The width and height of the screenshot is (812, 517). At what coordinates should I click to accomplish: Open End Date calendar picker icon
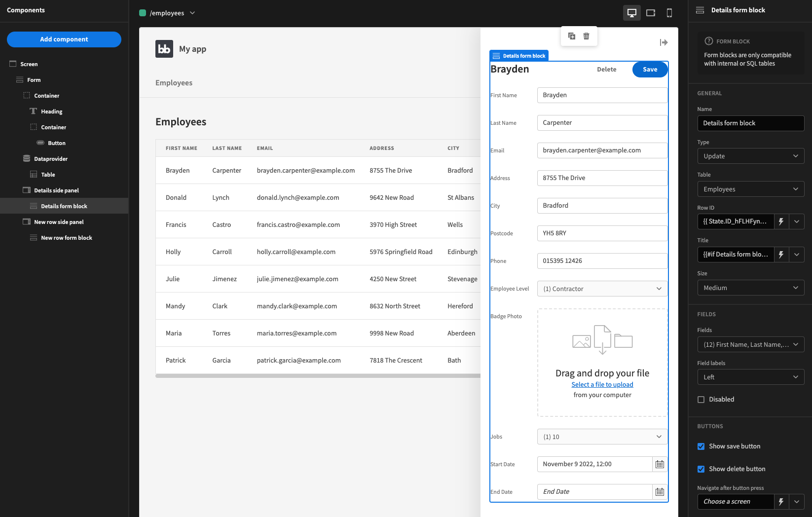coord(660,492)
